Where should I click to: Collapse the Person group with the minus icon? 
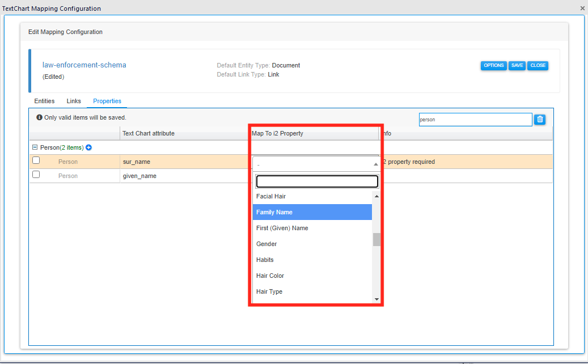[x=35, y=147]
